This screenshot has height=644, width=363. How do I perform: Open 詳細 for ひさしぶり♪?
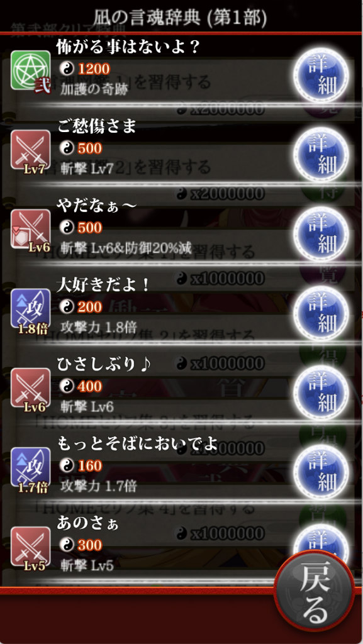pos(321,392)
